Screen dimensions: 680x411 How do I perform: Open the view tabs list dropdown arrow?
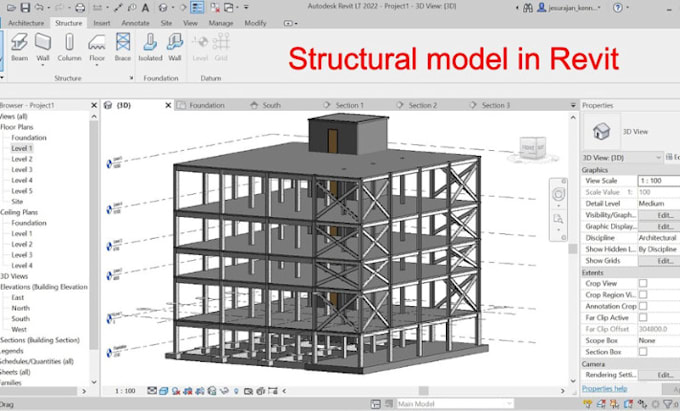pos(573,105)
